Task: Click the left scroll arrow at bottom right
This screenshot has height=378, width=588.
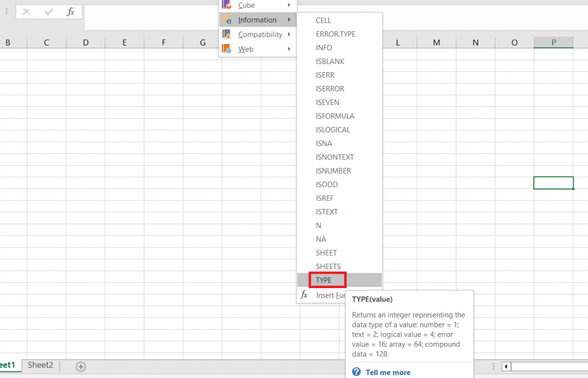Action: click(x=506, y=366)
